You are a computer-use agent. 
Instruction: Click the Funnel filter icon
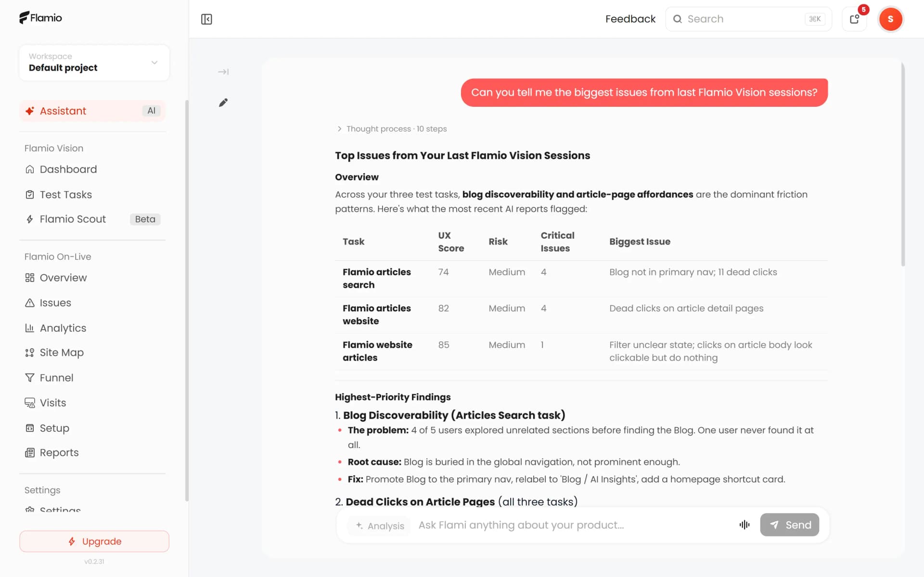(x=30, y=378)
